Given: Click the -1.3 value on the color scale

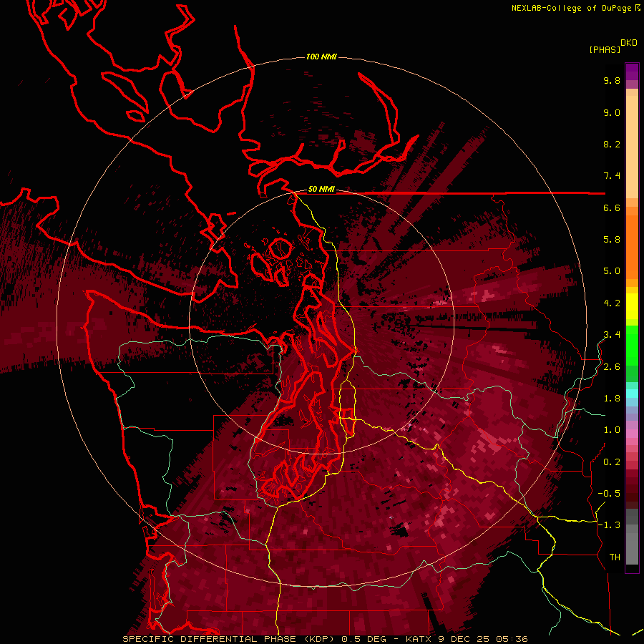Looking at the screenshot, I should (x=609, y=525).
